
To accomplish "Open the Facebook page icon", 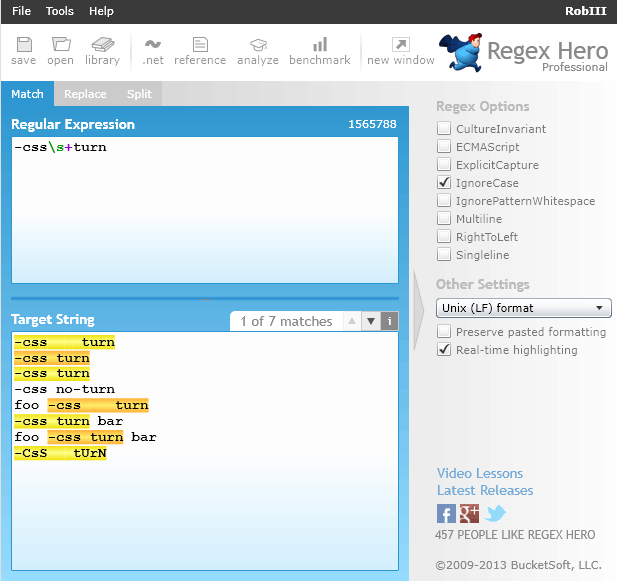I will 446,513.
